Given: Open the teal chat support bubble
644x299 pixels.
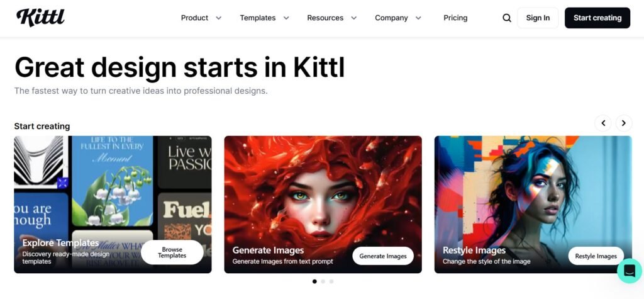Looking at the screenshot, I should coord(630,271).
